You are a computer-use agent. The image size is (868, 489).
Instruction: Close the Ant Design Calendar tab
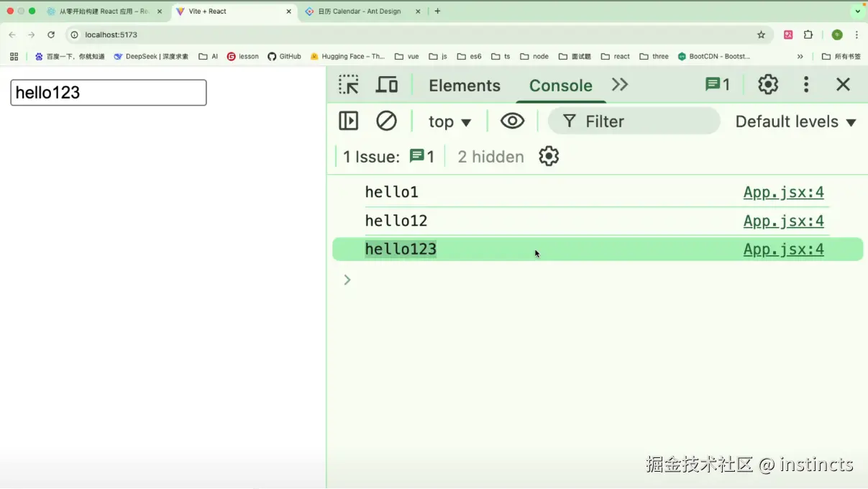[419, 12]
